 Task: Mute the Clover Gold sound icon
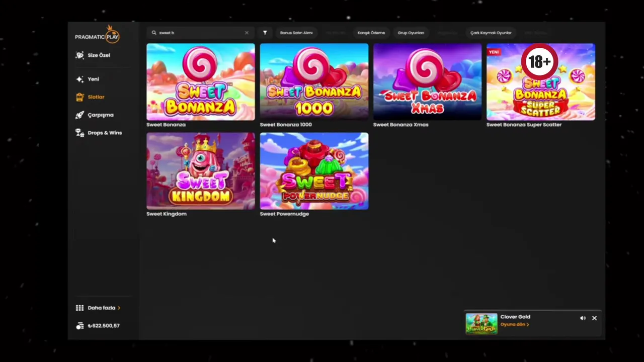583,318
